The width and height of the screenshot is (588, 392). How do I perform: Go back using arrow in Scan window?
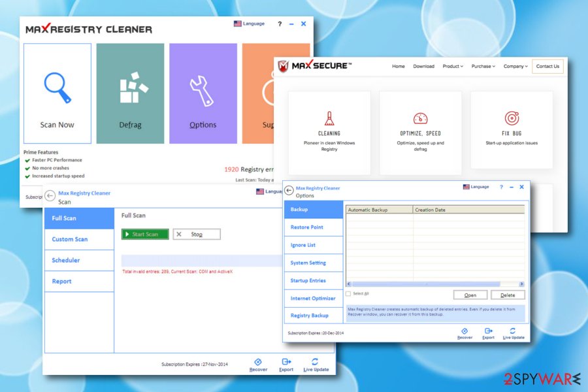point(50,195)
